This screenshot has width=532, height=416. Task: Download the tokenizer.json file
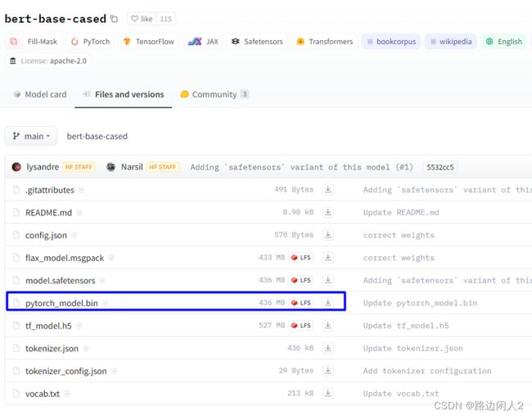[327, 348]
